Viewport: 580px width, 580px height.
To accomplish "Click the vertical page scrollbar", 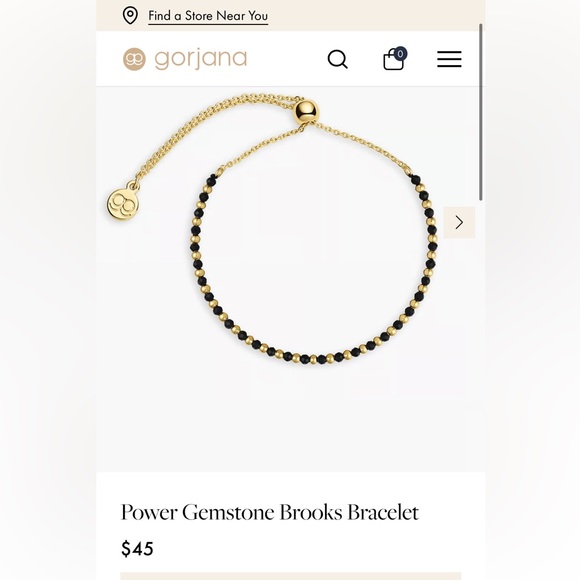I will tap(481, 112).
